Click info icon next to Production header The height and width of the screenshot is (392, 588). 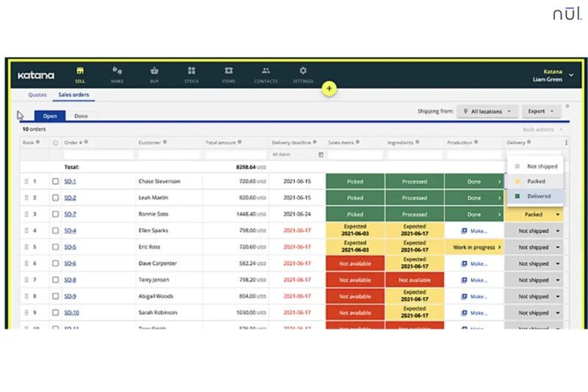coord(476,142)
